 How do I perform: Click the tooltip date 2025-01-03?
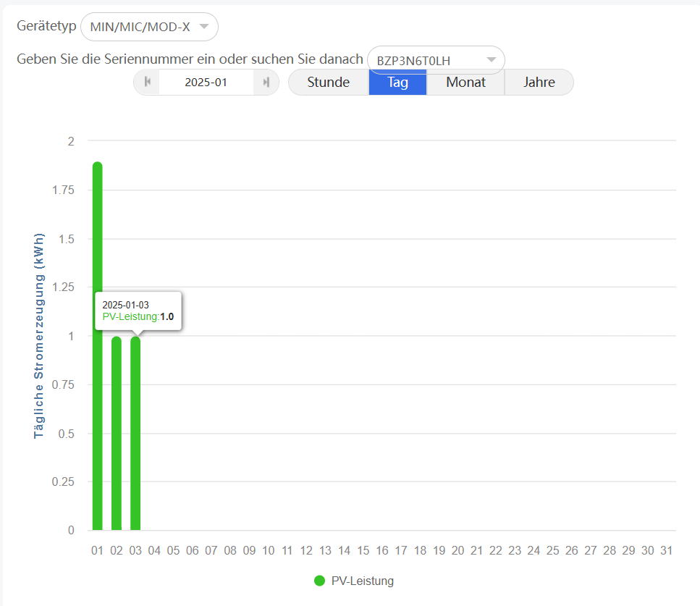point(125,305)
